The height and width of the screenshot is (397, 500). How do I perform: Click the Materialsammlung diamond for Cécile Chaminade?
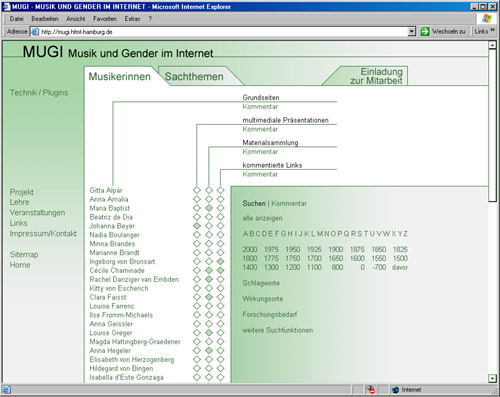pyautogui.click(x=209, y=270)
